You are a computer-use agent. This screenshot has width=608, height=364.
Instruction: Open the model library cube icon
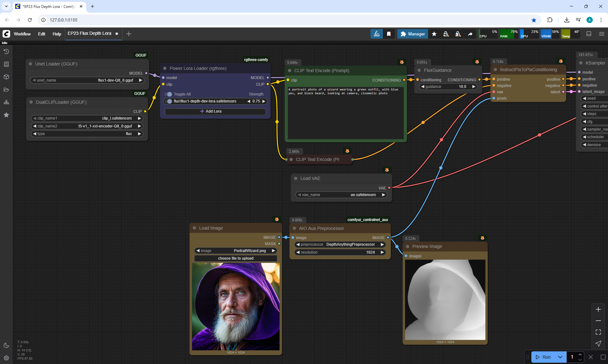click(x=6, y=77)
